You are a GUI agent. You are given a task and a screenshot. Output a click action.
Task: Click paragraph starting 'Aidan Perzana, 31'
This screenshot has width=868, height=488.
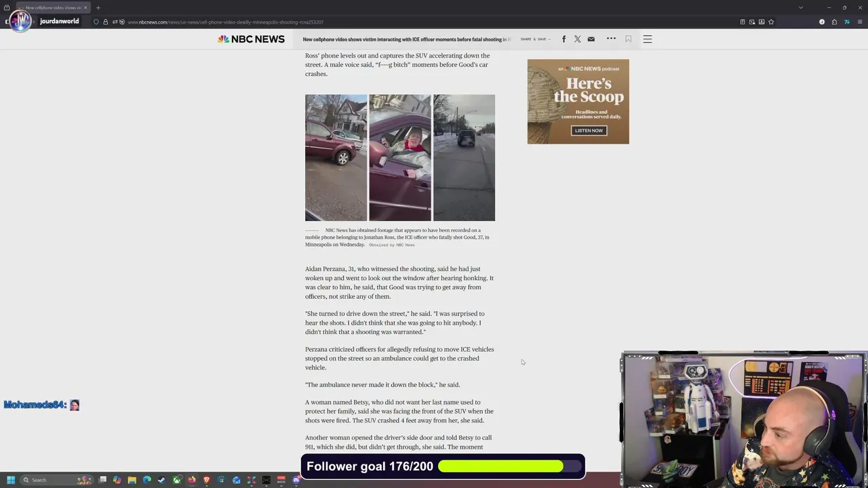coord(399,283)
